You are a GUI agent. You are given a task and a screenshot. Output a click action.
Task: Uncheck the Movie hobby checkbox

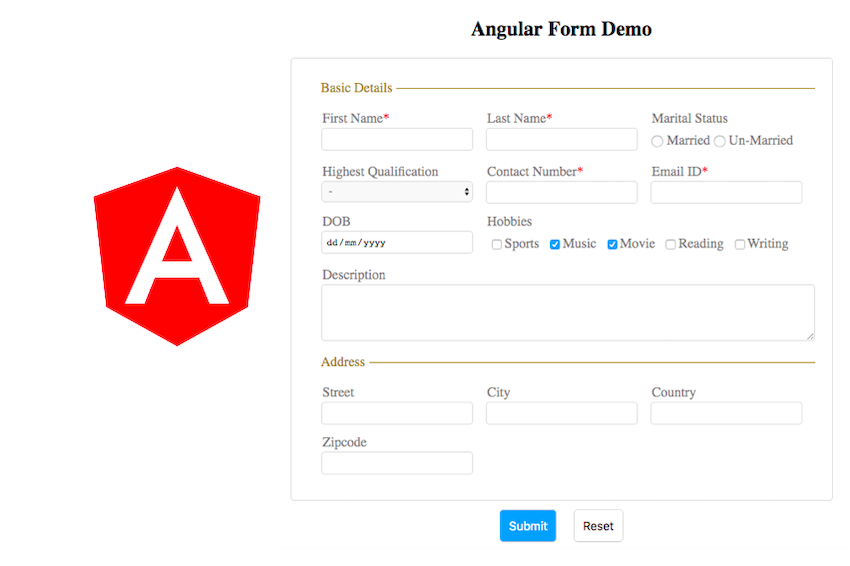[612, 245]
